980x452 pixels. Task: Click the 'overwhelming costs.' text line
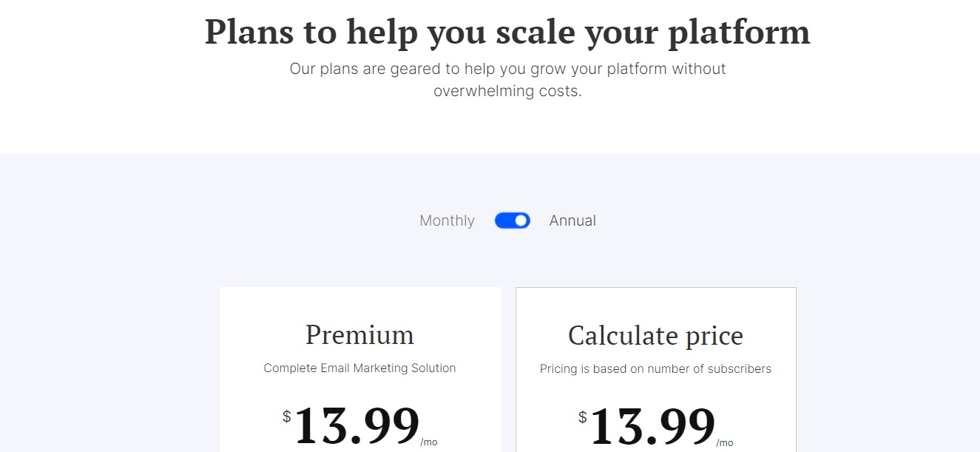click(507, 92)
